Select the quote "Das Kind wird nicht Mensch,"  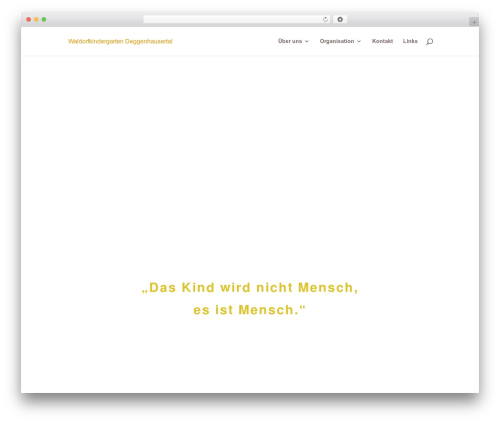click(250, 288)
